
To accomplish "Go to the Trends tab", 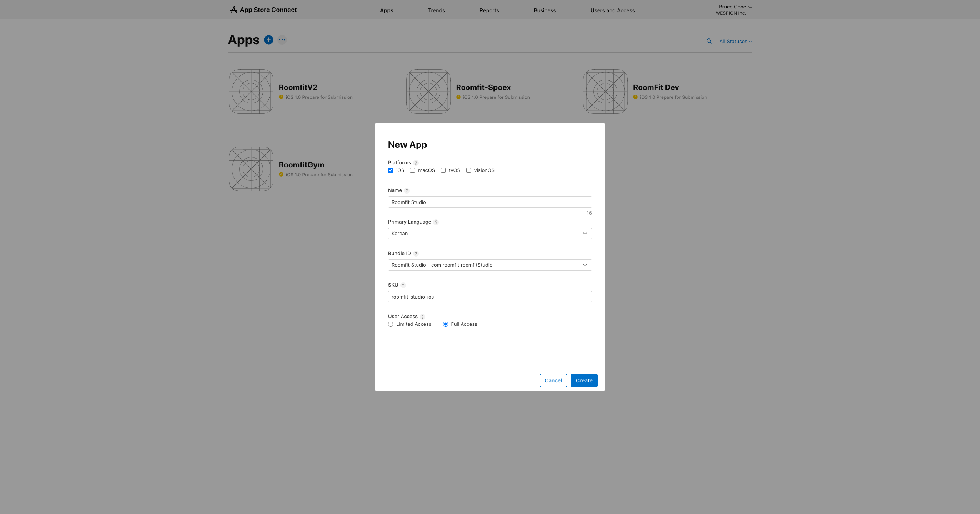I will point(436,10).
